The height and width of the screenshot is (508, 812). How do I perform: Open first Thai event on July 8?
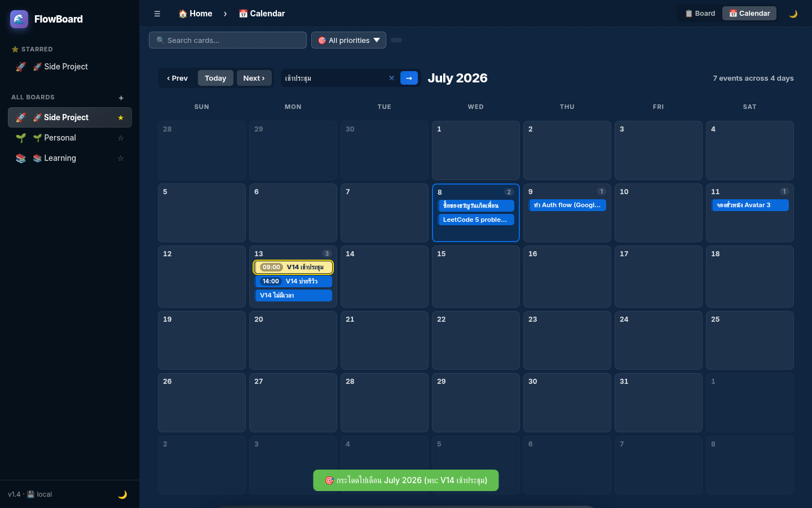pyautogui.click(x=476, y=205)
